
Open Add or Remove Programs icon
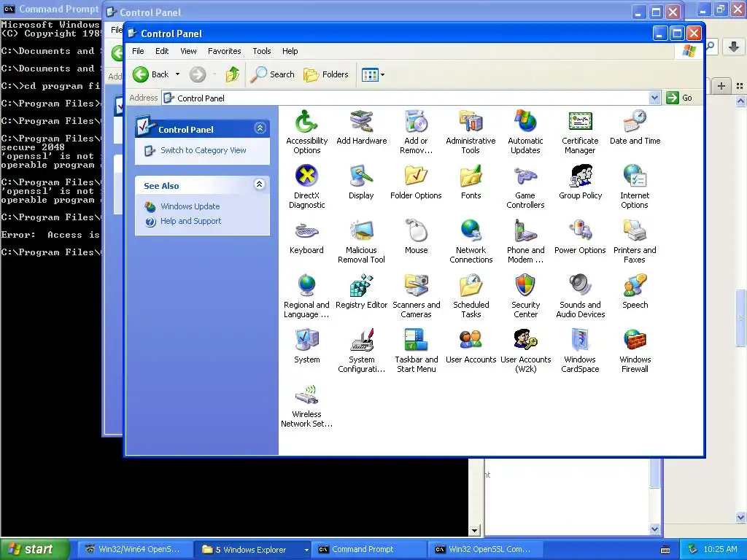416,133
